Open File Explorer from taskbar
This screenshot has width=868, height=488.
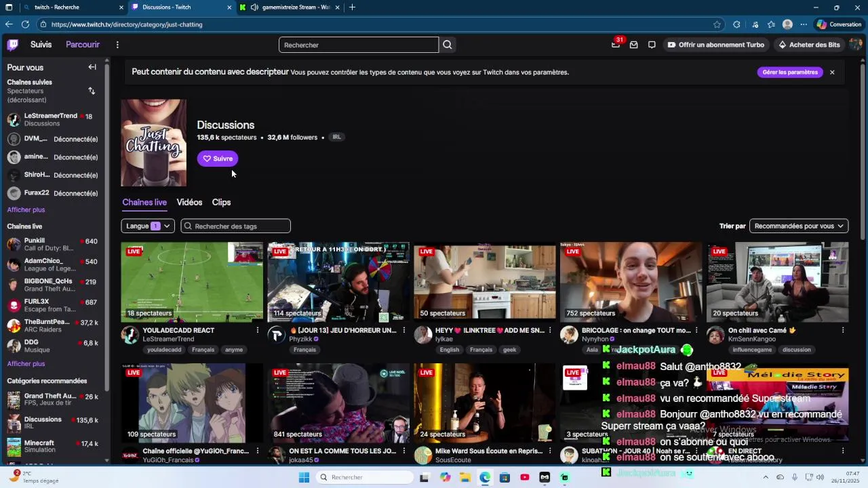click(x=465, y=478)
